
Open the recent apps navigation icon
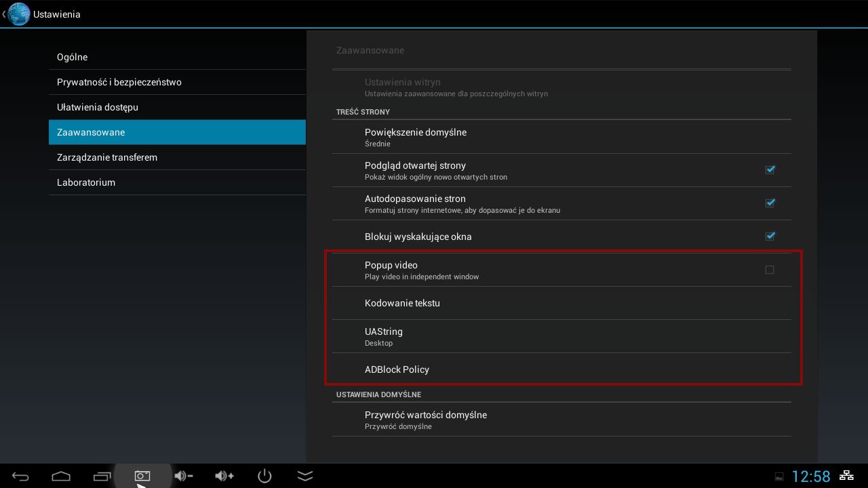pos(102,476)
